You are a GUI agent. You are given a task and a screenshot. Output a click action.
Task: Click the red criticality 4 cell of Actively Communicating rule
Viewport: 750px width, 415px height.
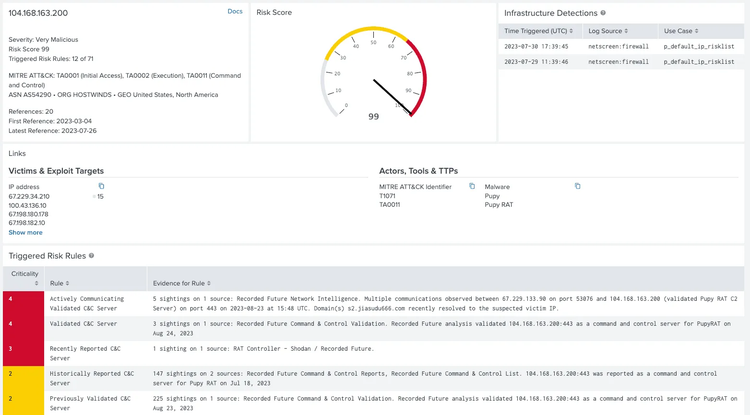coord(22,303)
